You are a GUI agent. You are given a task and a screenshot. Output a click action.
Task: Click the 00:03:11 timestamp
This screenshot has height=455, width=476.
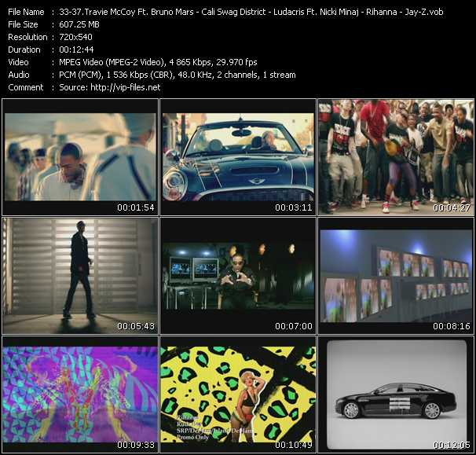click(x=294, y=207)
